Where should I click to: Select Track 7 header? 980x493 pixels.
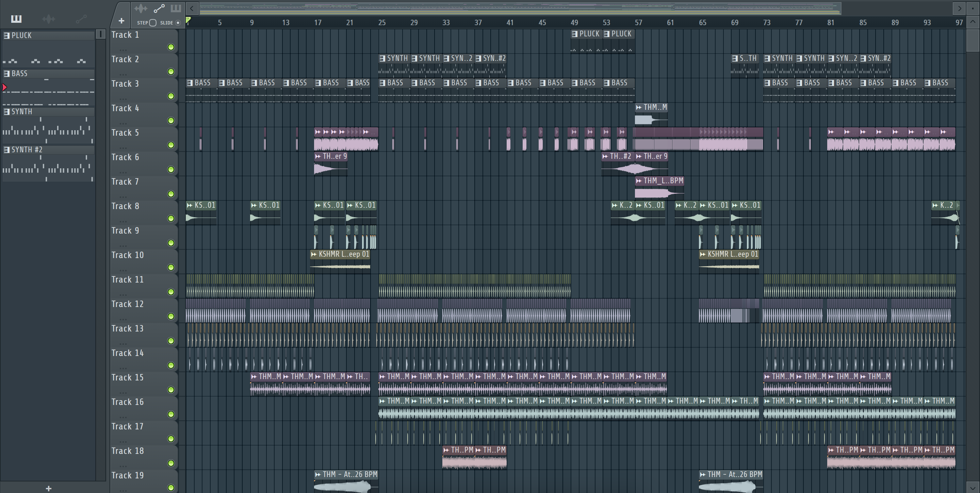tap(144, 188)
